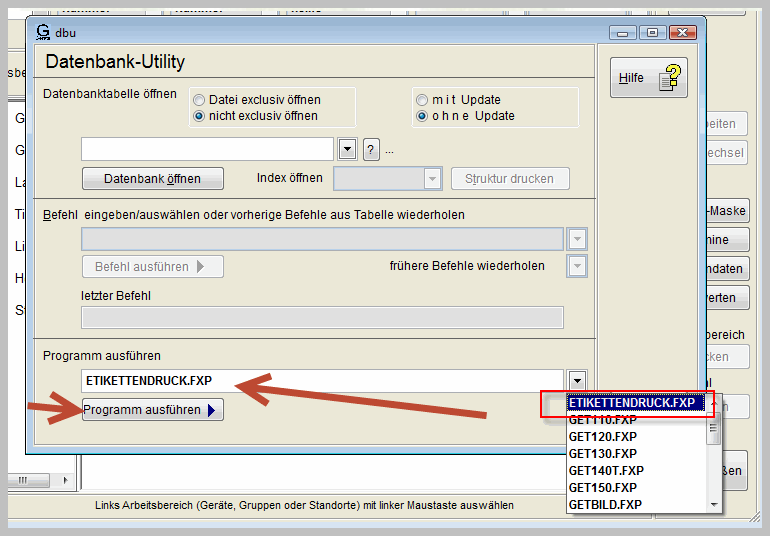
Task: Click the question mark button beside table field
Action: tap(371, 150)
